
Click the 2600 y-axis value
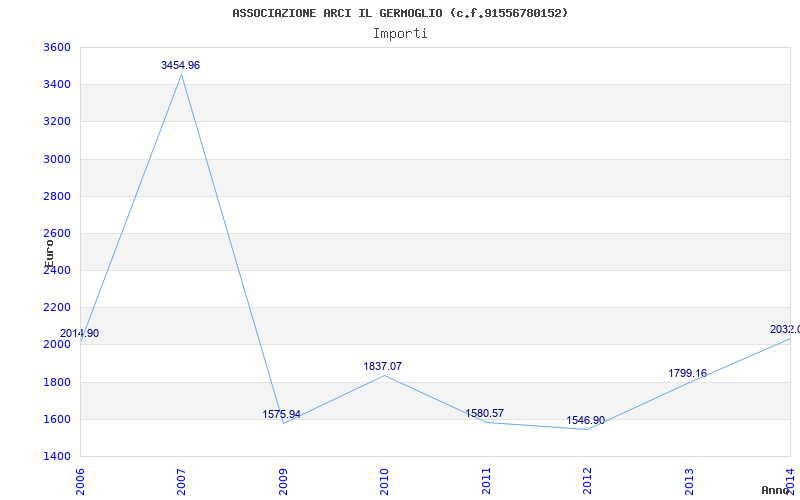(x=57, y=234)
